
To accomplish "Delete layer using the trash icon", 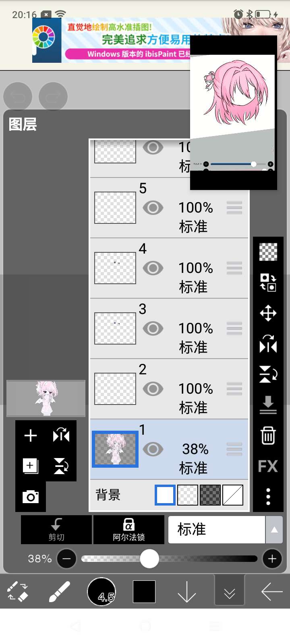I will tap(268, 436).
